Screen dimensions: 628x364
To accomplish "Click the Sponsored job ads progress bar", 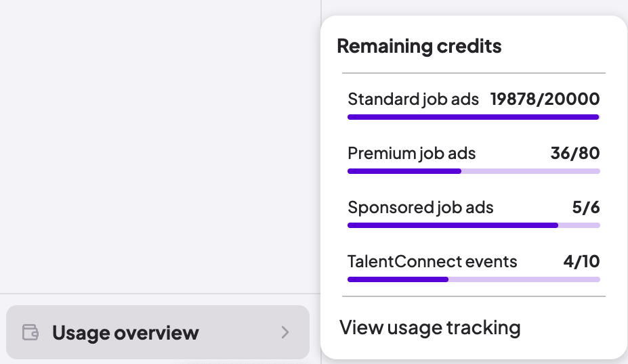I will coord(473,225).
